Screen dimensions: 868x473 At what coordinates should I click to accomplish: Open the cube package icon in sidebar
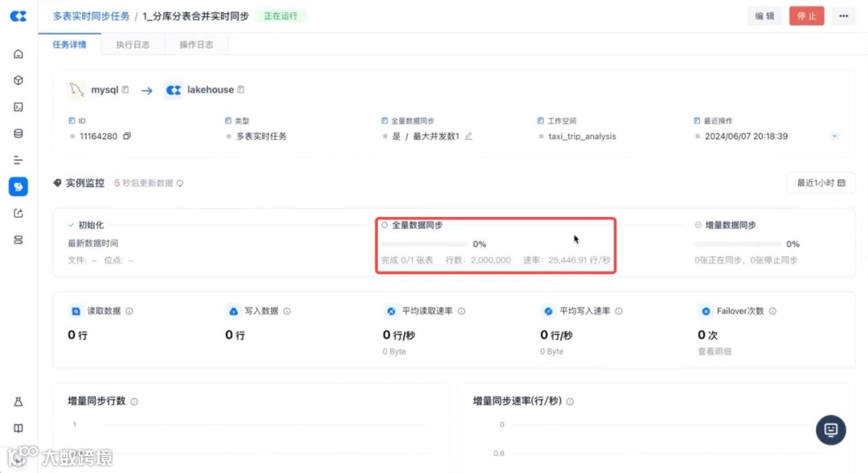point(18,80)
